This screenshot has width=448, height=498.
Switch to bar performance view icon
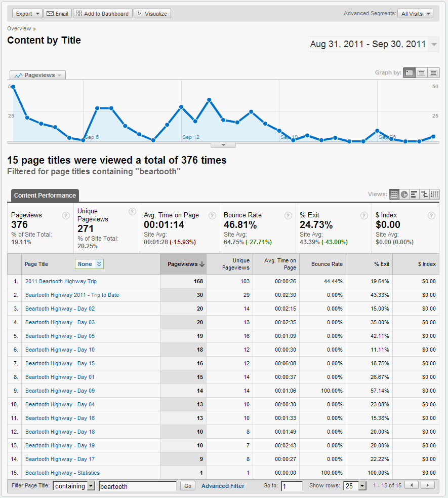point(414,194)
